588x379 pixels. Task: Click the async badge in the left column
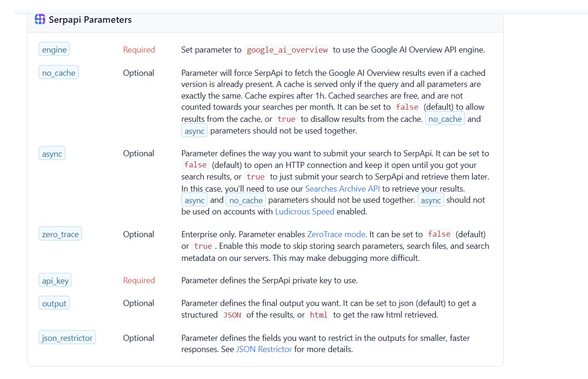pyautogui.click(x=52, y=153)
